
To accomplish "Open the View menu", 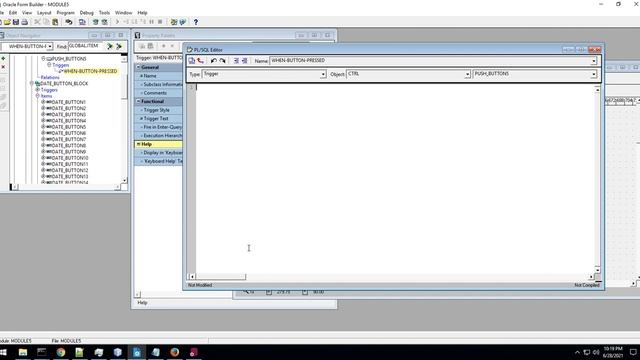I will coord(27,13).
